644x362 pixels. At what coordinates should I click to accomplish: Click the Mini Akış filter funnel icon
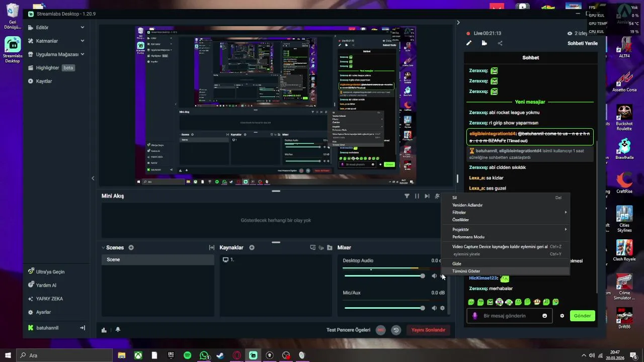click(x=407, y=196)
